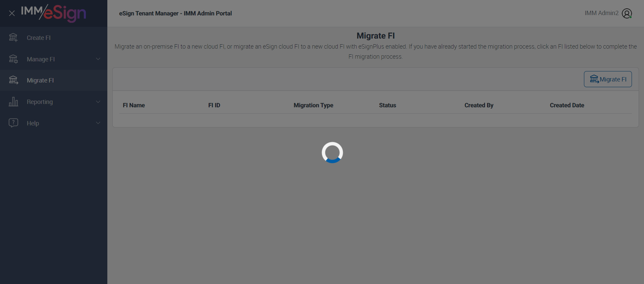Sort by the FI Name column header

pyautogui.click(x=134, y=105)
